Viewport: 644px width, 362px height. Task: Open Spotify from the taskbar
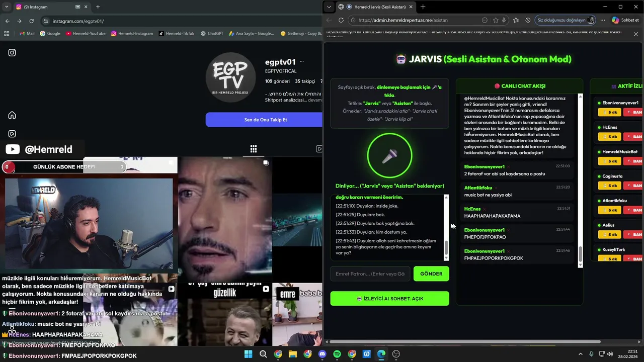(337, 354)
